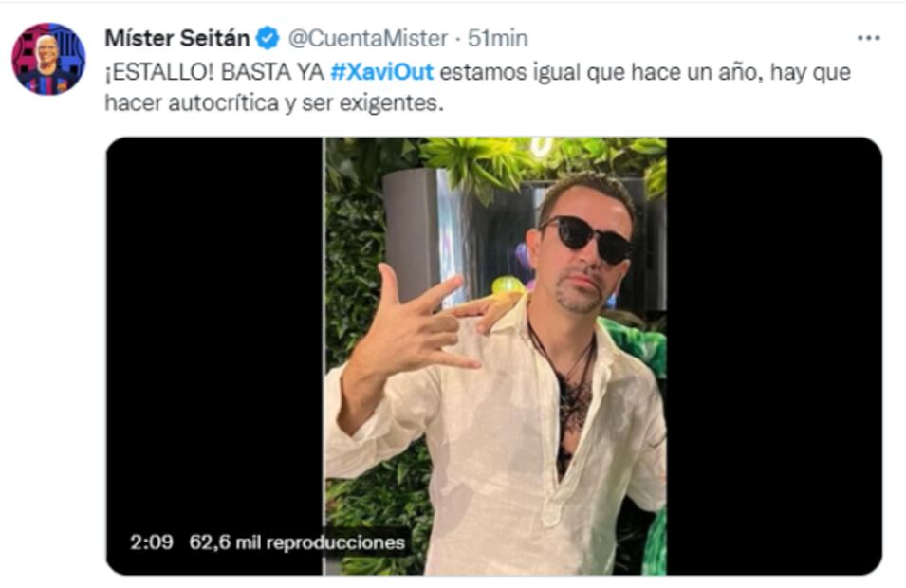Click the blue verified badge
The width and height of the screenshot is (906, 588).
click(268, 38)
